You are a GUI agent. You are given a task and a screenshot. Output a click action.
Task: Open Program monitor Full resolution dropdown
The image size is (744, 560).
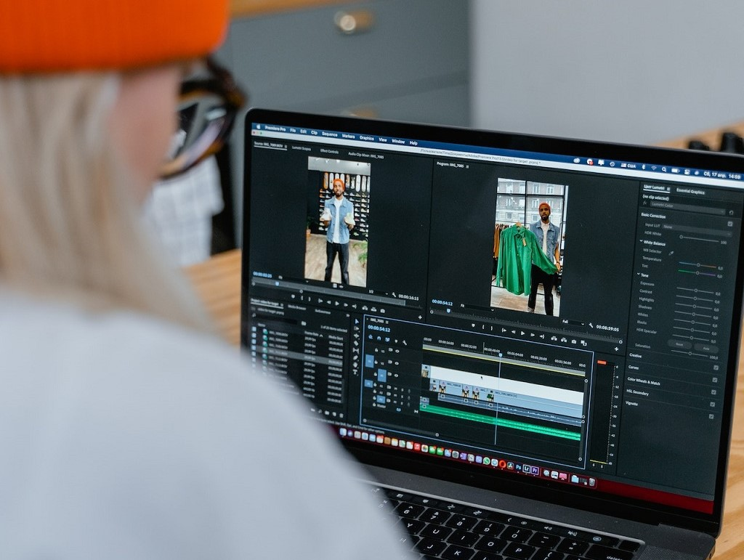coord(574,323)
